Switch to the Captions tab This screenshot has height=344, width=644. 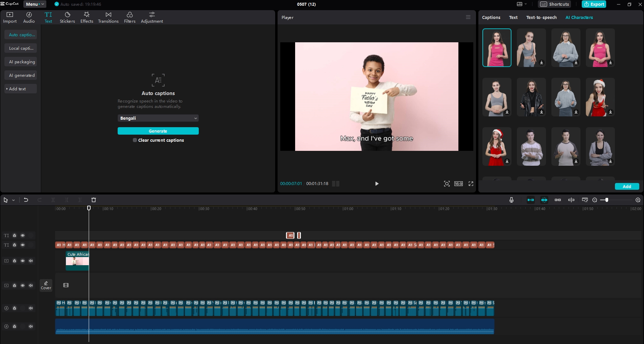click(491, 17)
